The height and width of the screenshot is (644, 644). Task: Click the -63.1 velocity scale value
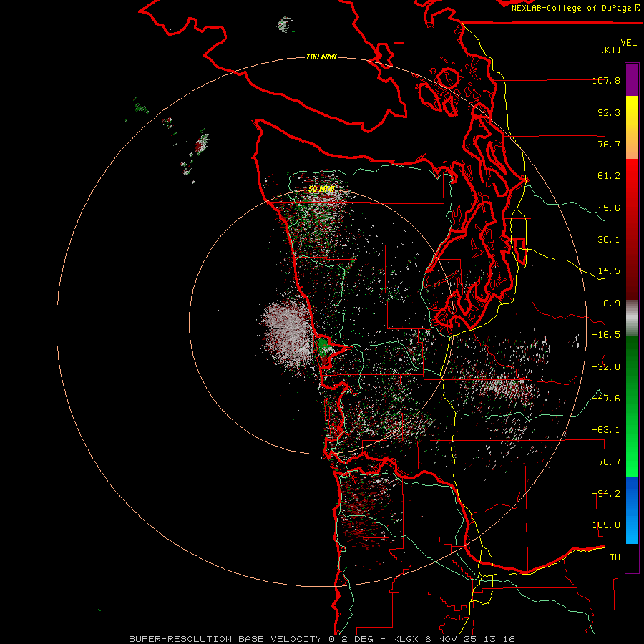pyautogui.click(x=606, y=430)
